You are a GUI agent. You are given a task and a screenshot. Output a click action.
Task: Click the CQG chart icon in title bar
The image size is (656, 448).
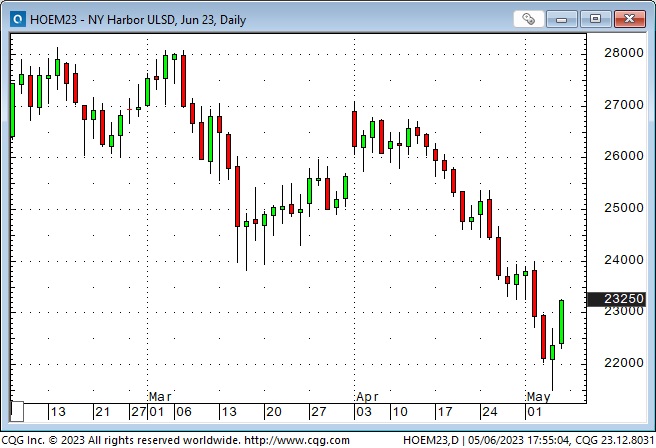click(18, 19)
